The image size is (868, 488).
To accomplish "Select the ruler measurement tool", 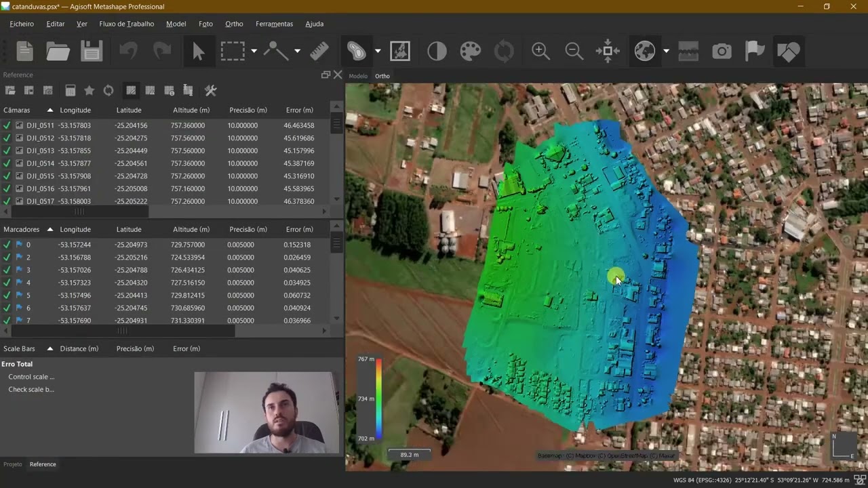I will (x=319, y=52).
